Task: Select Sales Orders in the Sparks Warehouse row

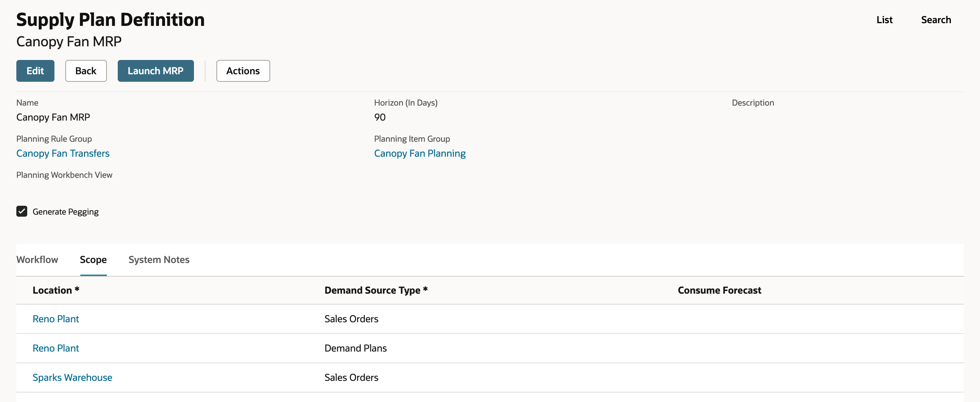Action: pyautogui.click(x=351, y=377)
